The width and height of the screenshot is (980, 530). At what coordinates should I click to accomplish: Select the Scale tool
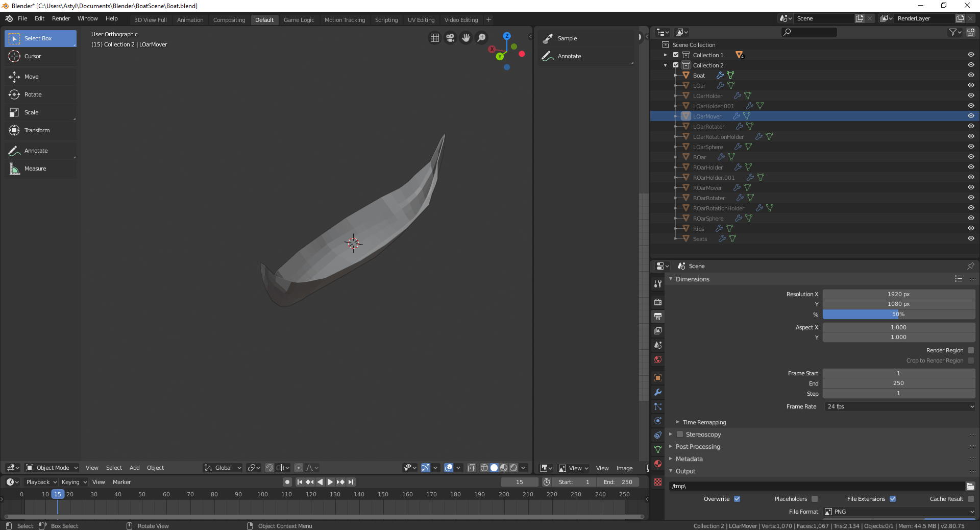click(31, 112)
